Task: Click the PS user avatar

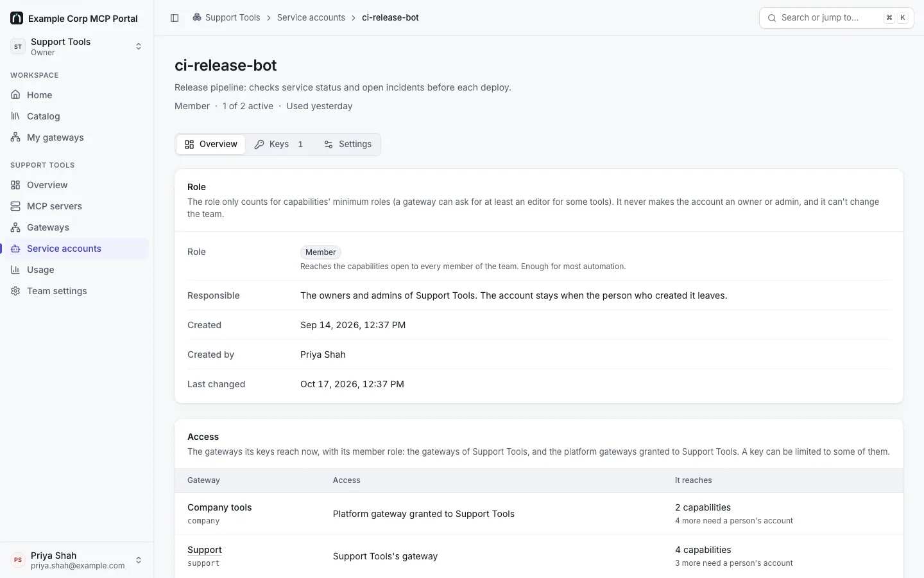Action: (x=18, y=560)
